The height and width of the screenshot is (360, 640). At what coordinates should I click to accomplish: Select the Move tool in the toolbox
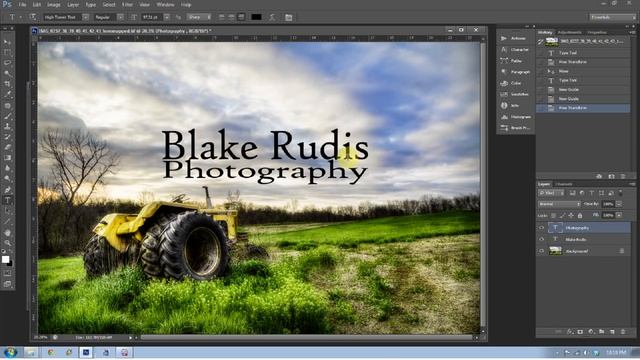tap(7, 42)
